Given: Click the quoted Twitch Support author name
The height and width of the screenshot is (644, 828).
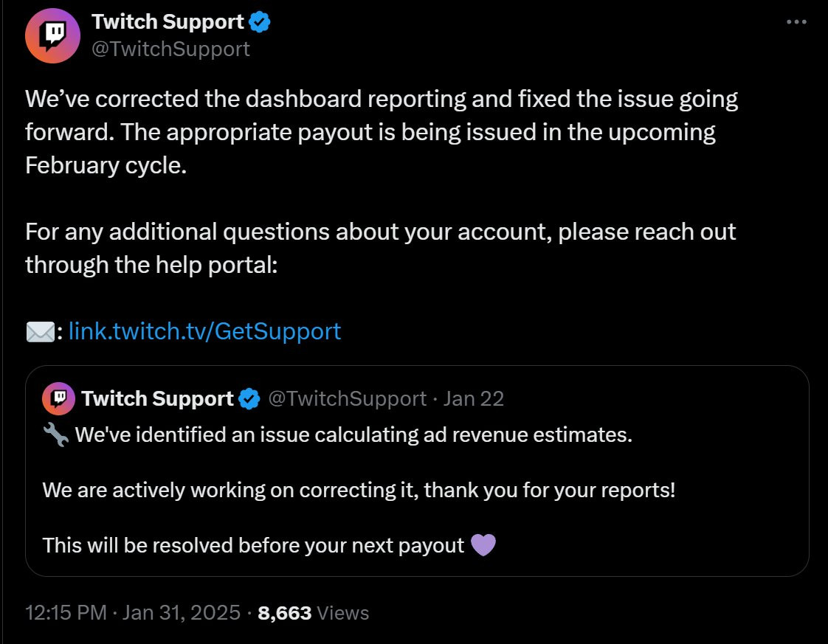Looking at the screenshot, I should [x=157, y=398].
